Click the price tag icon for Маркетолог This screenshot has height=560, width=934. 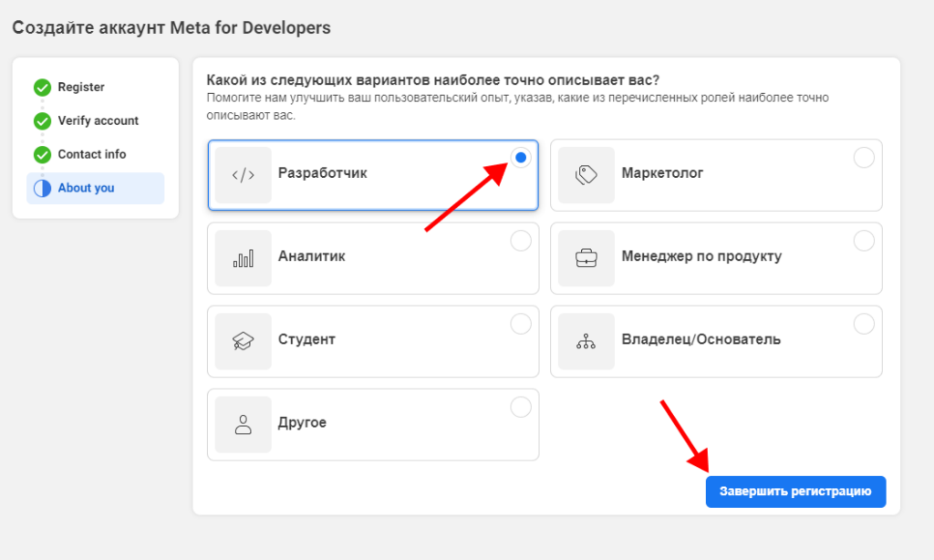(x=586, y=175)
